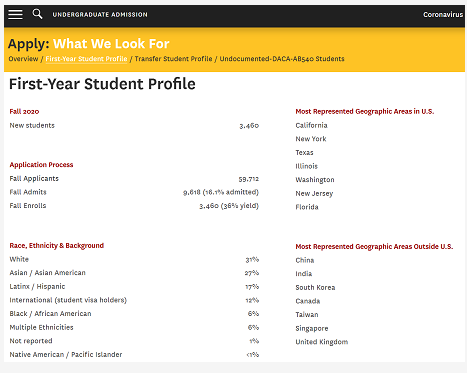Switch to Transfer Student Profile tab
Screen dimensions: 467x373
tap(173, 59)
